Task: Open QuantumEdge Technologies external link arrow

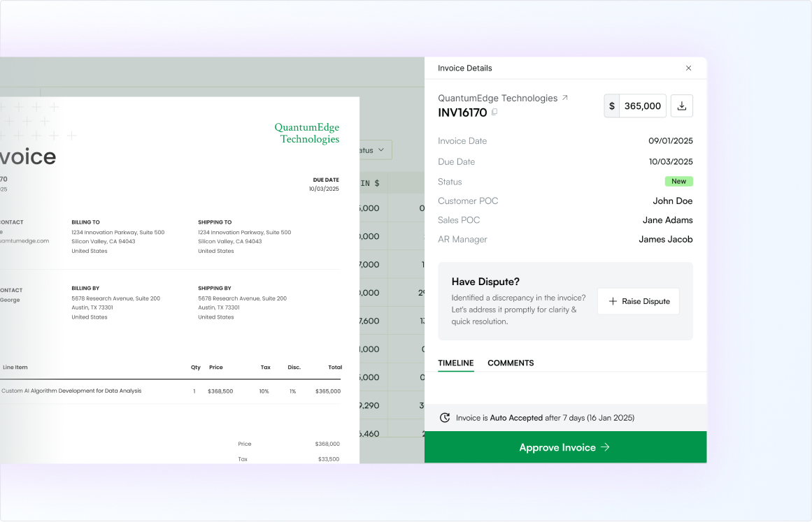Action: click(x=565, y=97)
